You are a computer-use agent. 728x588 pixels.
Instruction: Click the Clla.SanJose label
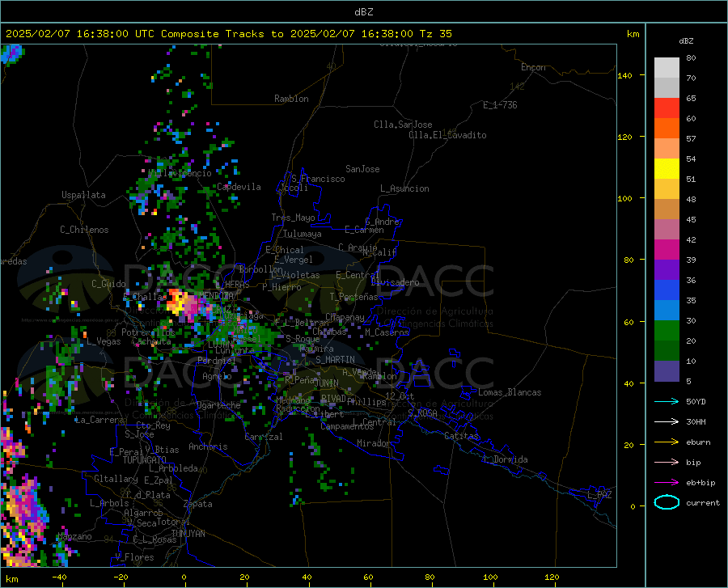403,125
